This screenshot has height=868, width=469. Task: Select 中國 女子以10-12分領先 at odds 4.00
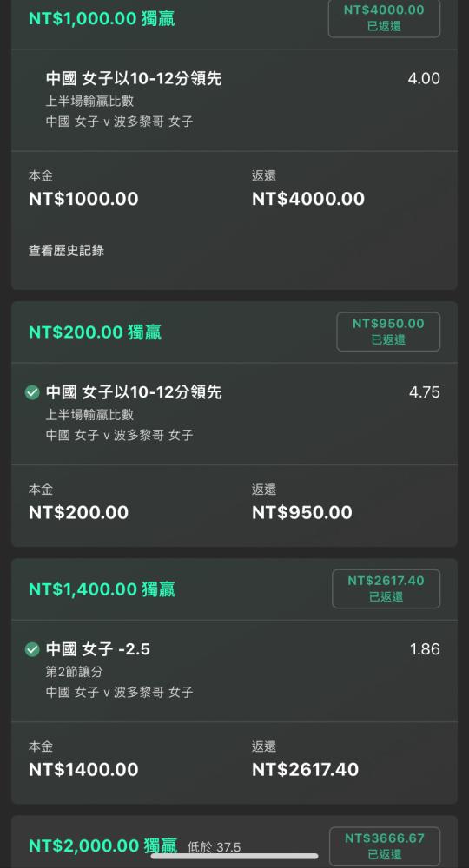tap(134, 79)
